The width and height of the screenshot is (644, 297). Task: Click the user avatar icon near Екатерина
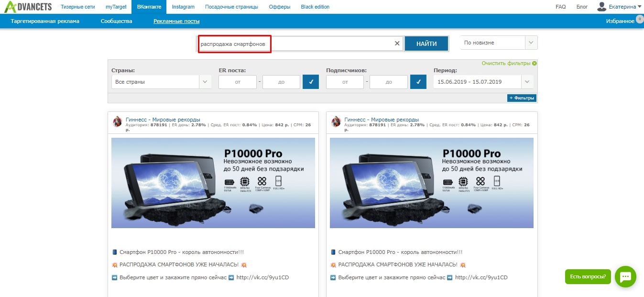coord(601,7)
